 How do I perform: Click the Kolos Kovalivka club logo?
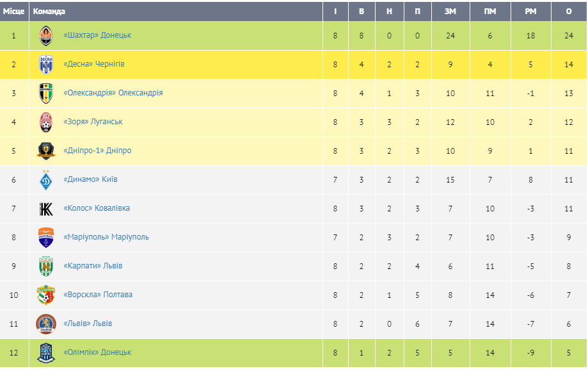click(46, 209)
